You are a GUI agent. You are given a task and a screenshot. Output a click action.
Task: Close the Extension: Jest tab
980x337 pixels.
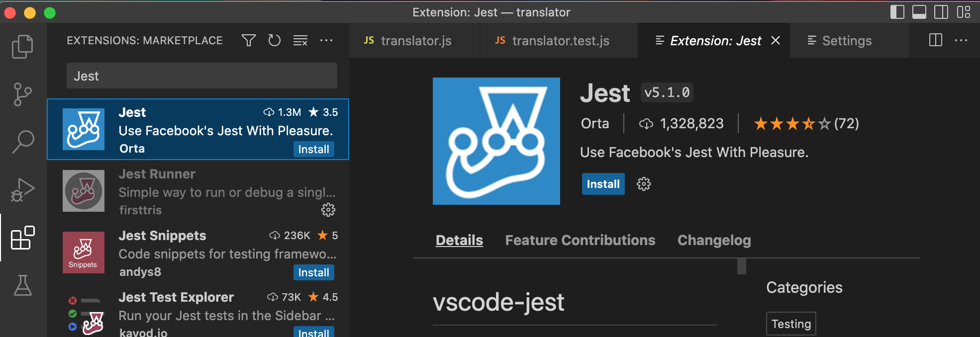tap(776, 41)
